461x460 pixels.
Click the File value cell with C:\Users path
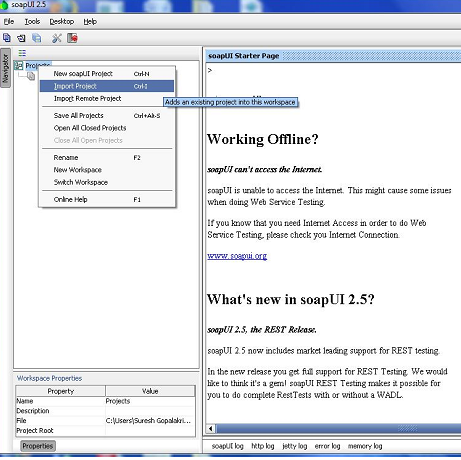click(150, 421)
